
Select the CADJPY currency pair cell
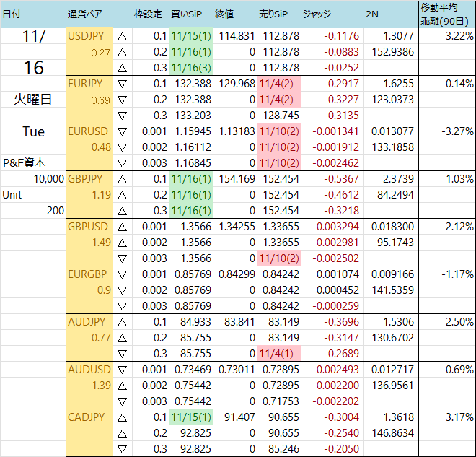pos(89,417)
